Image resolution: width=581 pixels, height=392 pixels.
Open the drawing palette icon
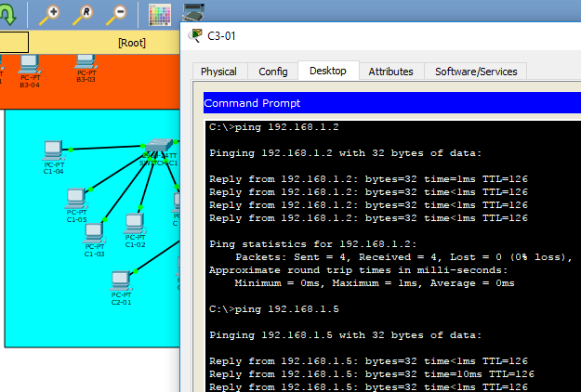160,15
